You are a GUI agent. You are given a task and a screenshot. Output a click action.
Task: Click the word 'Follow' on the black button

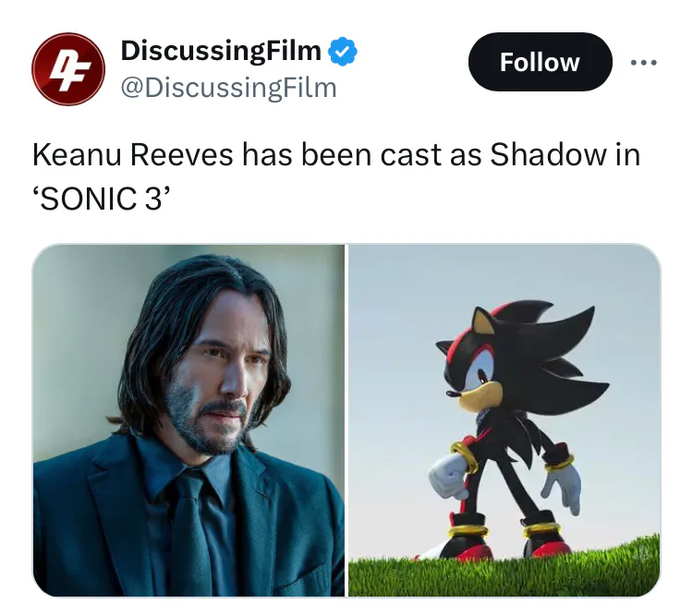pyautogui.click(x=541, y=62)
